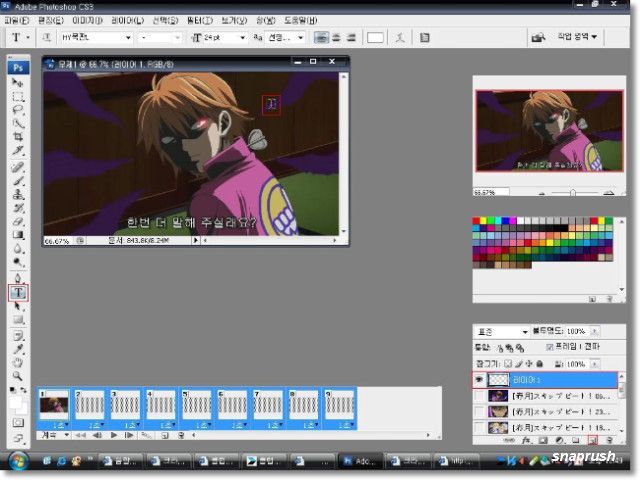Select the Eyedropper tool
Viewport: 640px width, 480px height.
point(18,349)
